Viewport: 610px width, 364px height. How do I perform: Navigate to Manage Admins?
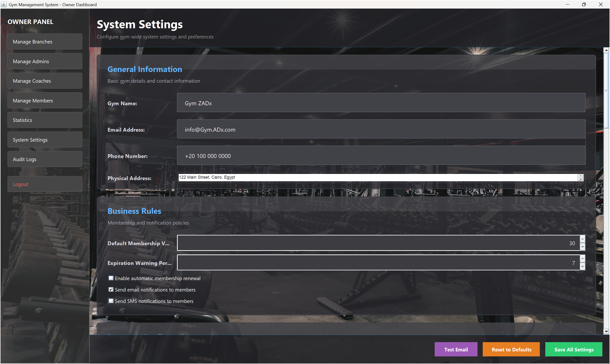(x=45, y=61)
